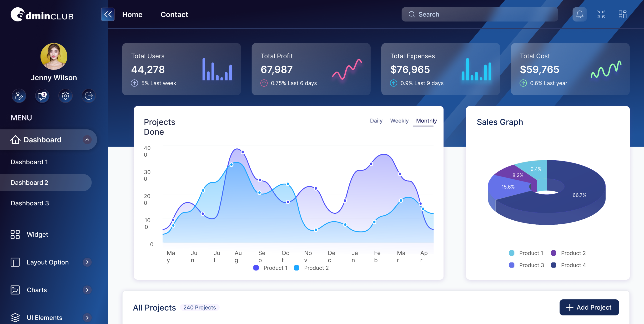Click the Widget grid icon
Viewport: 644px width, 324px height.
(x=15, y=234)
